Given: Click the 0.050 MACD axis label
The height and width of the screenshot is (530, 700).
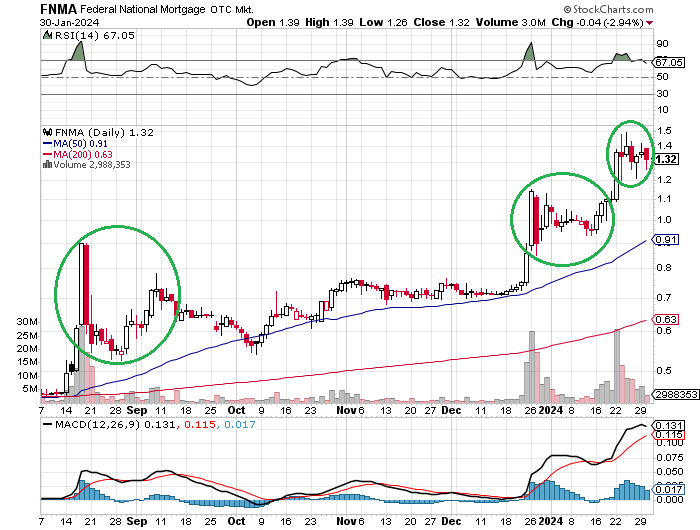Looking at the screenshot, I should click(671, 472).
